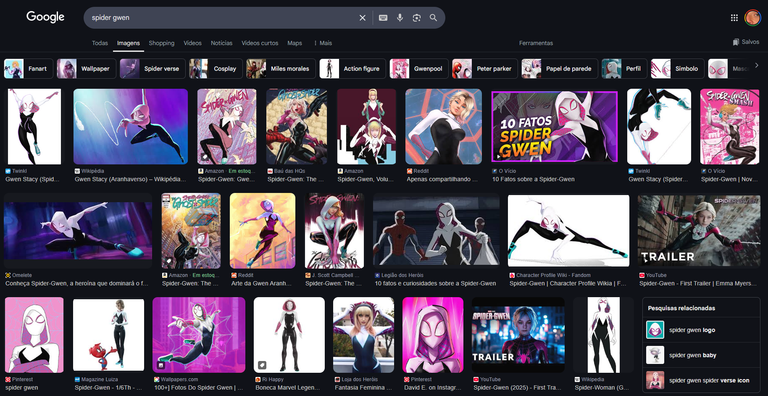Screen dimensions: 768x396
Task: Open the Google account profile avatar
Action: [752, 18]
